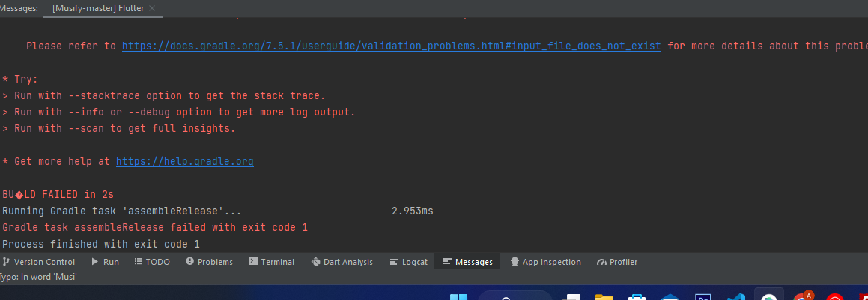Click the 'Typo: In word Musi' status message
Viewport: 868px width, 300px height.
pos(37,277)
